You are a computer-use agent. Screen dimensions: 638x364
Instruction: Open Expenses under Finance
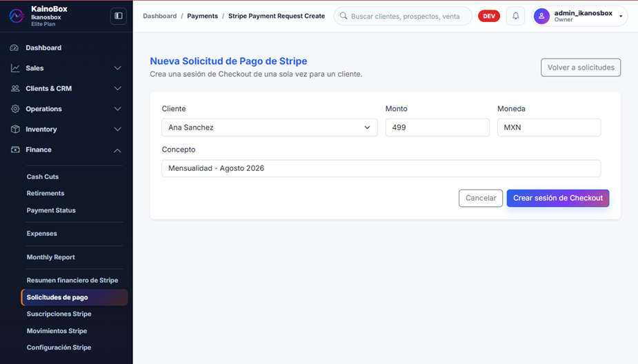point(42,234)
